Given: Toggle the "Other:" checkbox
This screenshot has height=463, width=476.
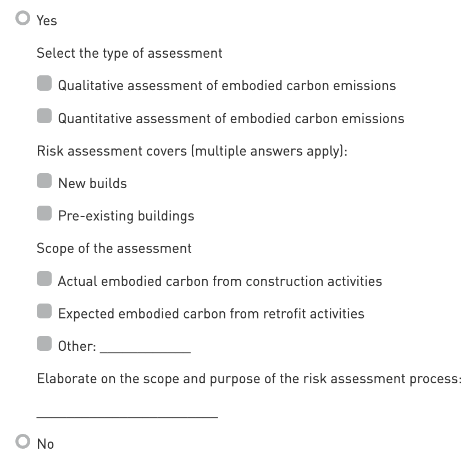Looking at the screenshot, I should pos(44,344).
